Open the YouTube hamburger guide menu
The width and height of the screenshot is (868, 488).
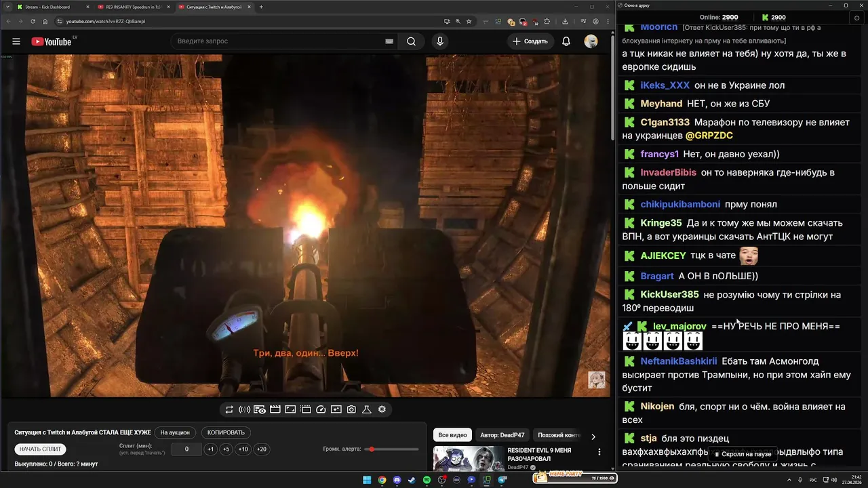coord(16,41)
